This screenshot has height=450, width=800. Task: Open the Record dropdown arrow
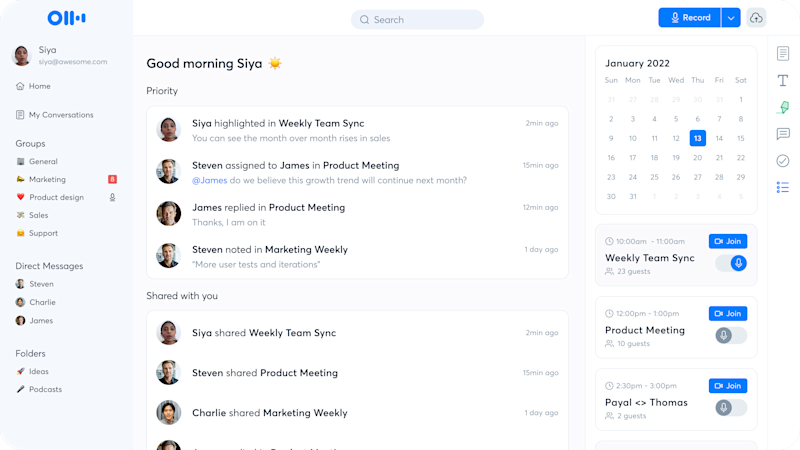731,18
